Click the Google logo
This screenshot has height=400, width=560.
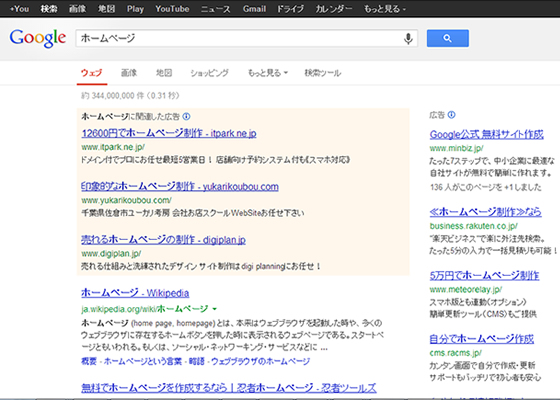38,38
